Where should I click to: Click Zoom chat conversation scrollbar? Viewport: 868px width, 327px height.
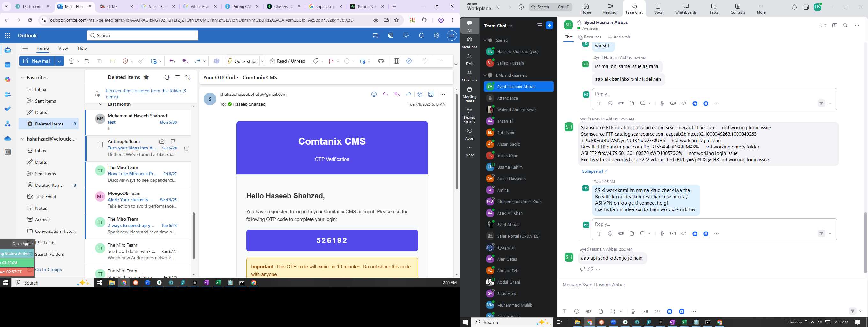(x=865, y=243)
